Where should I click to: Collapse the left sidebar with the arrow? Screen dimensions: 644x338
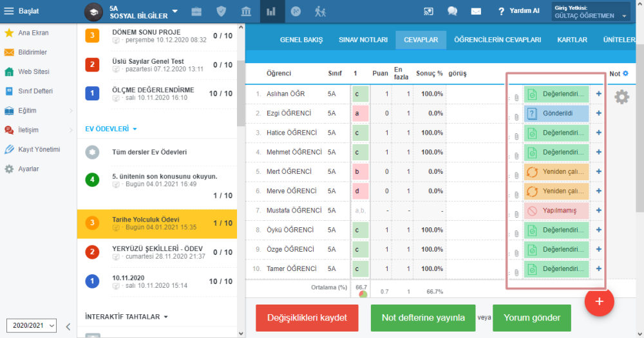[x=68, y=327]
